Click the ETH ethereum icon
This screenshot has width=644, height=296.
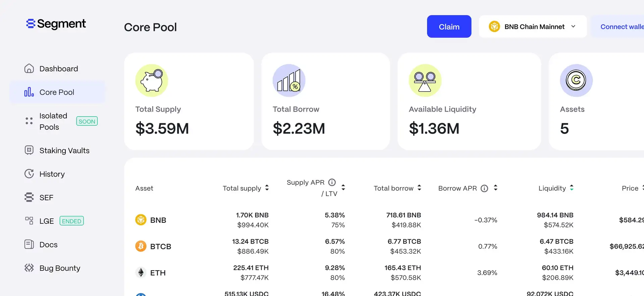[141, 272]
